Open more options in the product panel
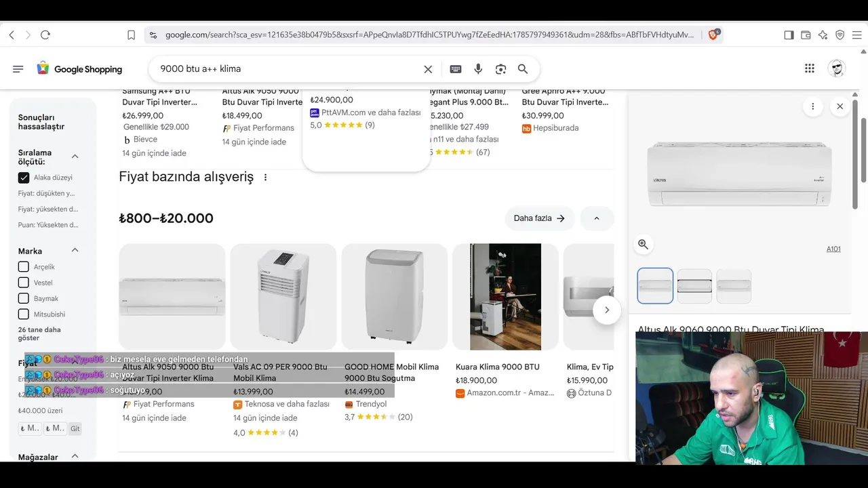The width and height of the screenshot is (868, 488). pyautogui.click(x=812, y=106)
